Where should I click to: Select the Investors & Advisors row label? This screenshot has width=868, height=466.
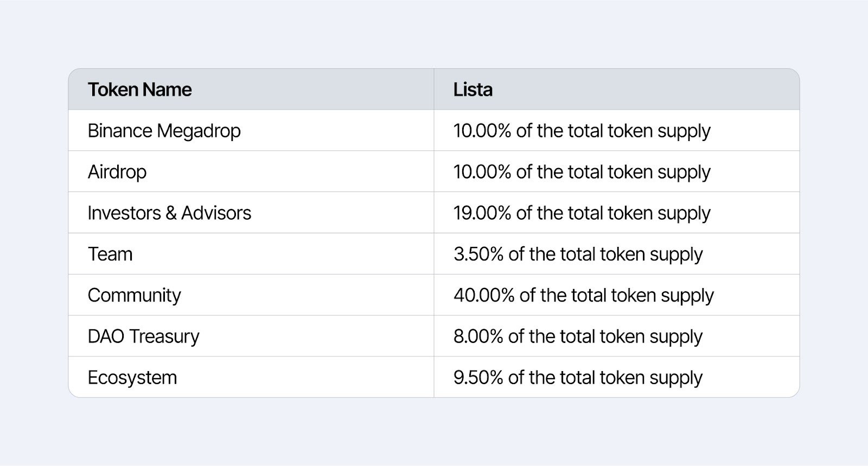(169, 213)
